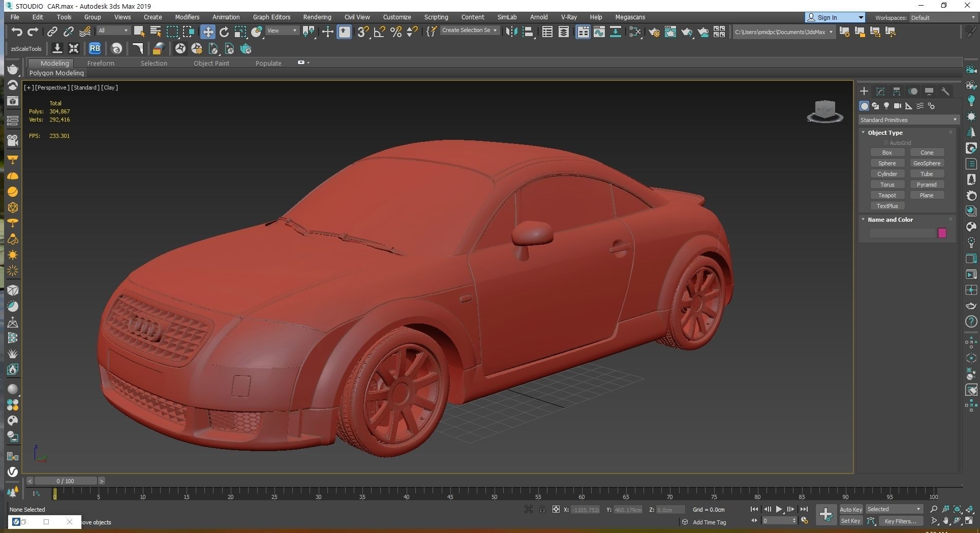Image resolution: width=980 pixels, height=533 pixels.
Task: Click the Redo arrow icon
Action: click(x=33, y=32)
